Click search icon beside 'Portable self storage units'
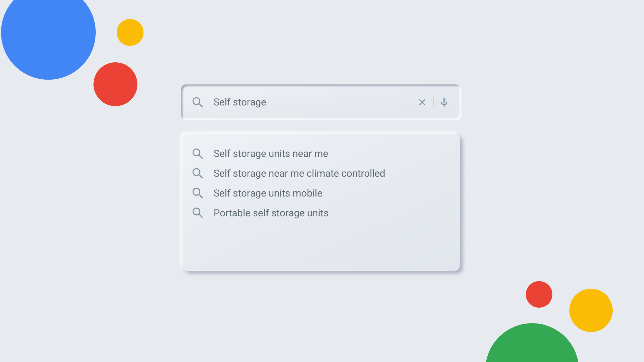Screen dimensions: 644x362 198,213
